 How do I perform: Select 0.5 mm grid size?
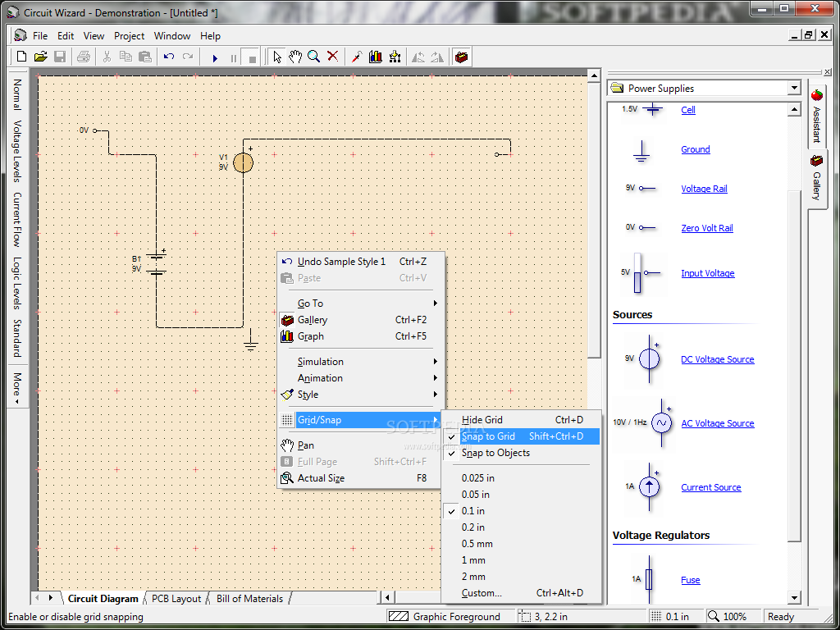521,544
